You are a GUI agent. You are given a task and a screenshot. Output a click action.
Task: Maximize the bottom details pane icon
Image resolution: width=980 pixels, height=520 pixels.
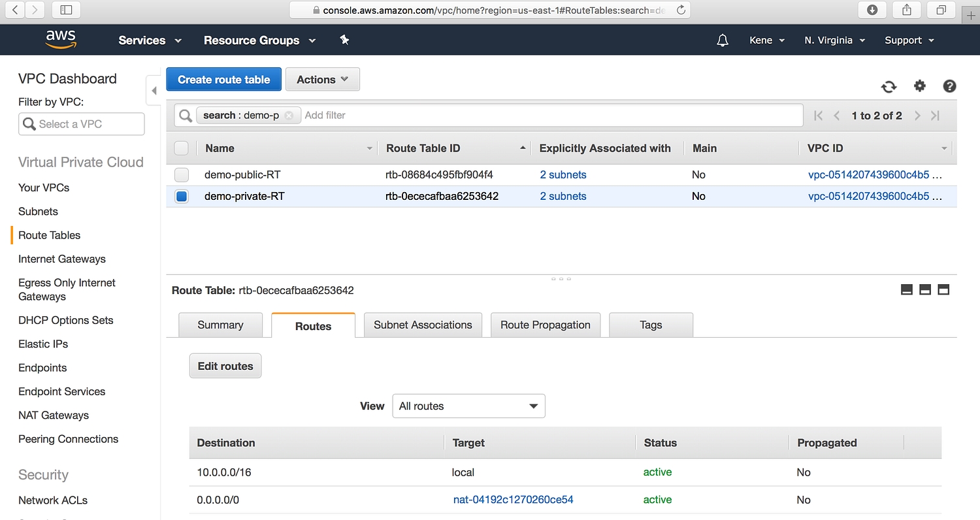[943, 289]
